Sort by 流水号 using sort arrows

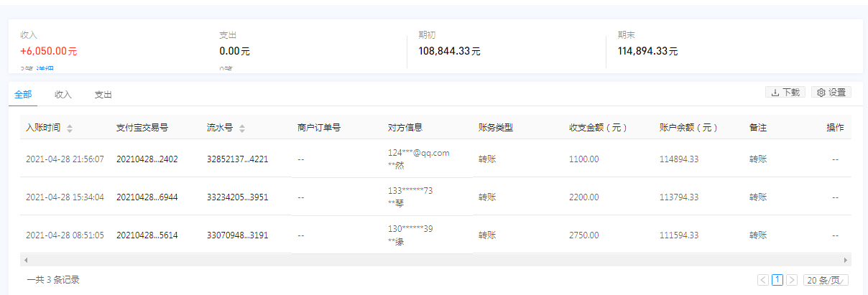point(242,128)
